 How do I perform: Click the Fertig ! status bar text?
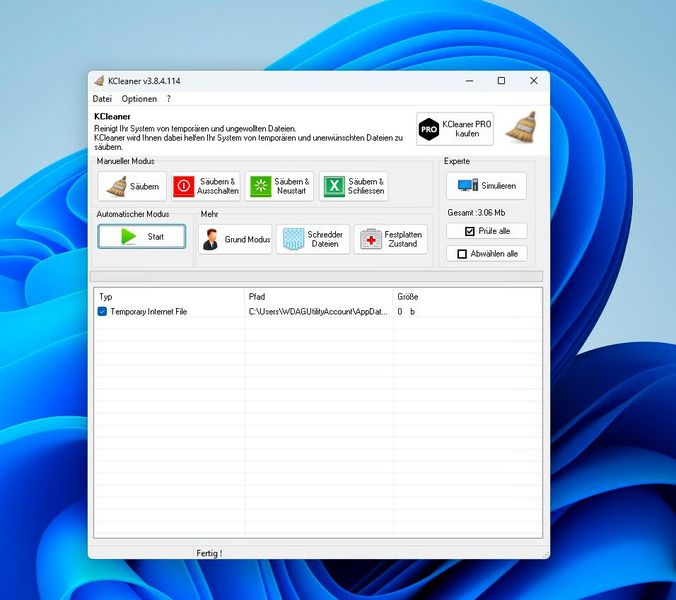click(x=209, y=553)
